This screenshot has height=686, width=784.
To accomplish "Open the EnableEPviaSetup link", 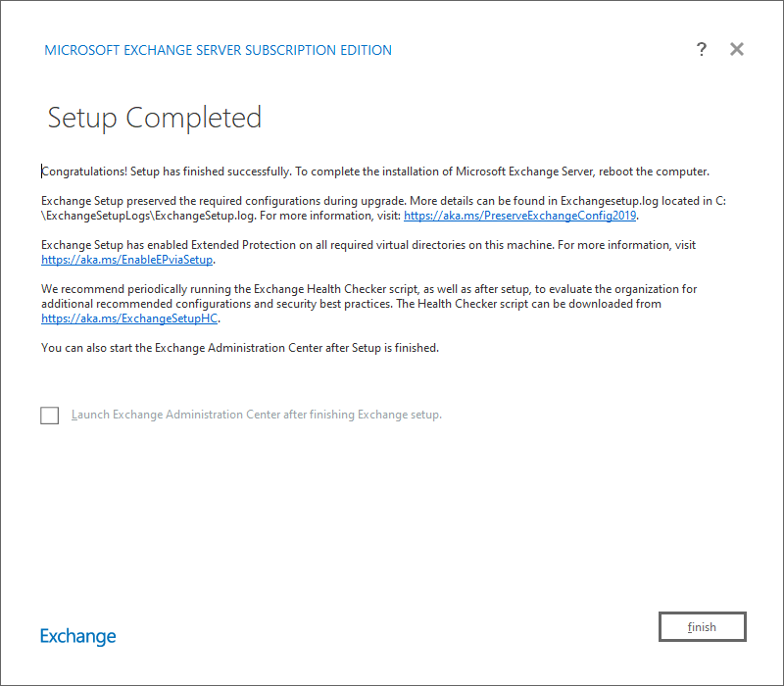I will (127, 260).
